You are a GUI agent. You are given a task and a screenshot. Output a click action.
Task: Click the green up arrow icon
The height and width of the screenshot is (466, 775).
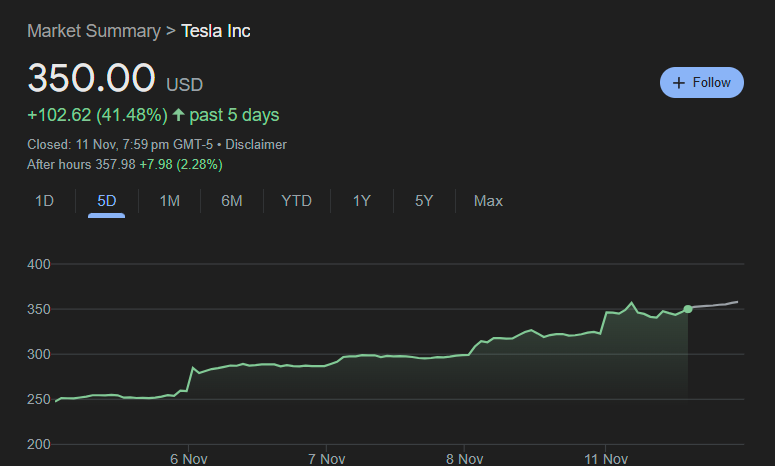[x=178, y=115]
